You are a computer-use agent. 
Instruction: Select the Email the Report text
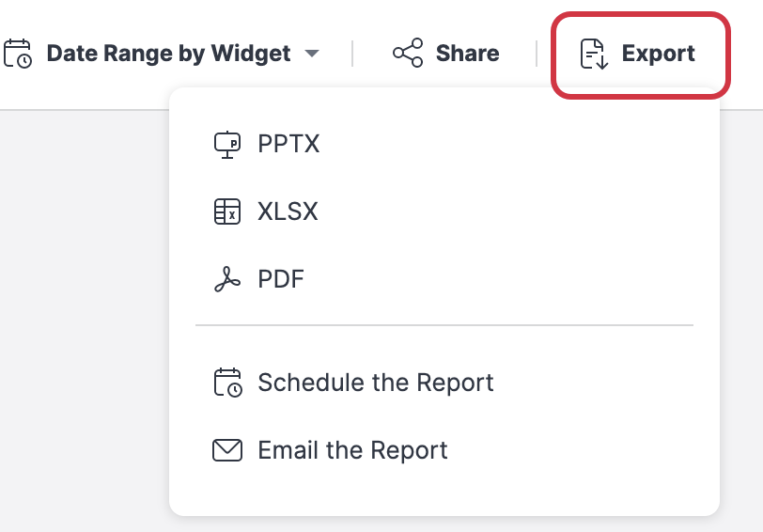[352, 450]
